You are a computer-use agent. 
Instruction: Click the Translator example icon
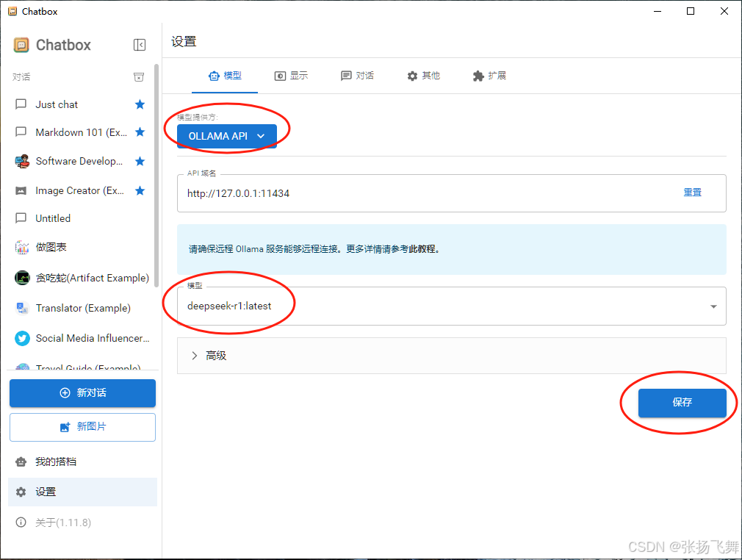pos(22,308)
